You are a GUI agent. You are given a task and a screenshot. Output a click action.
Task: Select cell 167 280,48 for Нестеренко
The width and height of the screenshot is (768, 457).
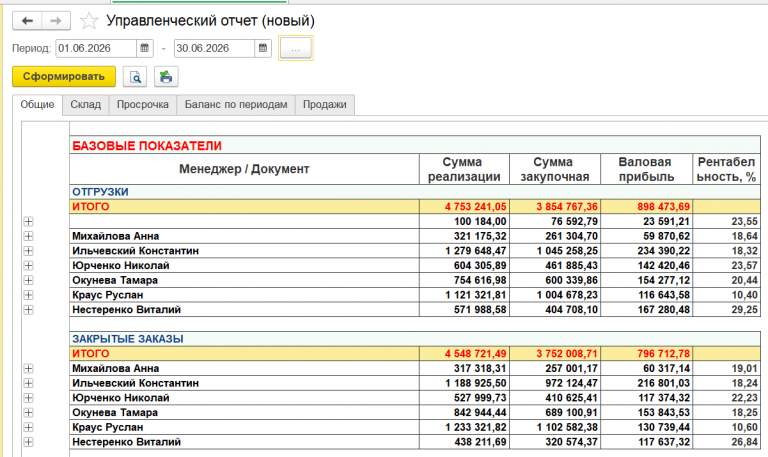[646, 310]
